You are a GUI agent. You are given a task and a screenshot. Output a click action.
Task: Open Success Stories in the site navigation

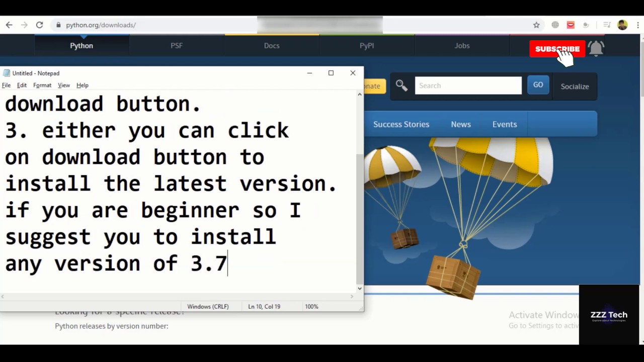pyautogui.click(x=401, y=124)
